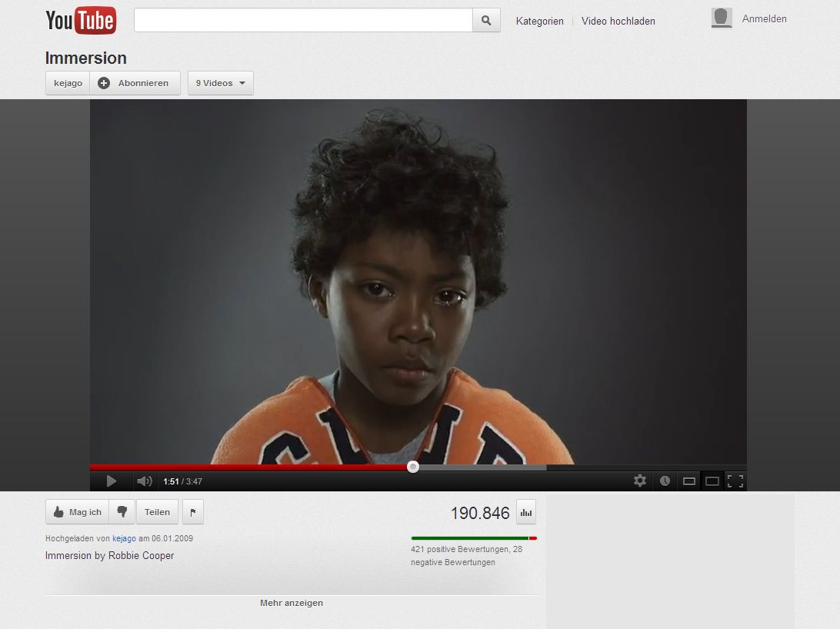The image size is (840, 629).
Task: Focus the YouTube search field
Action: [x=303, y=20]
